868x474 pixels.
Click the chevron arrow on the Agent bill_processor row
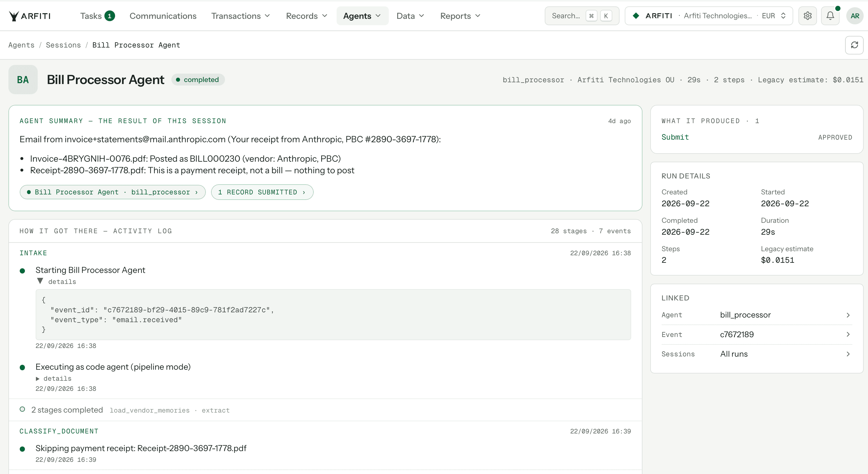coord(848,315)
